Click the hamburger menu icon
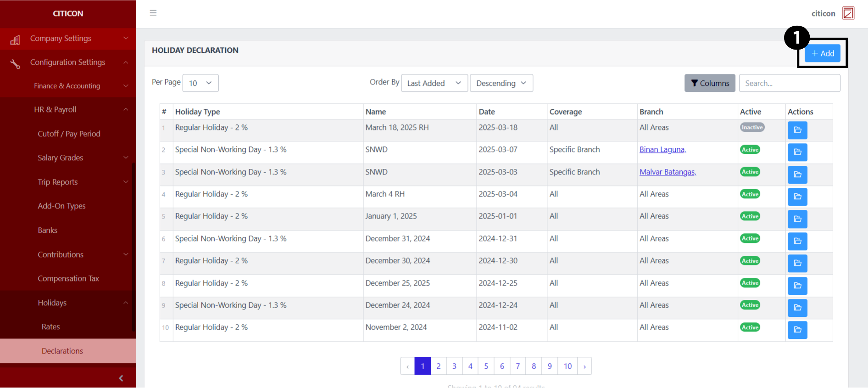 [x=153, y=13]
